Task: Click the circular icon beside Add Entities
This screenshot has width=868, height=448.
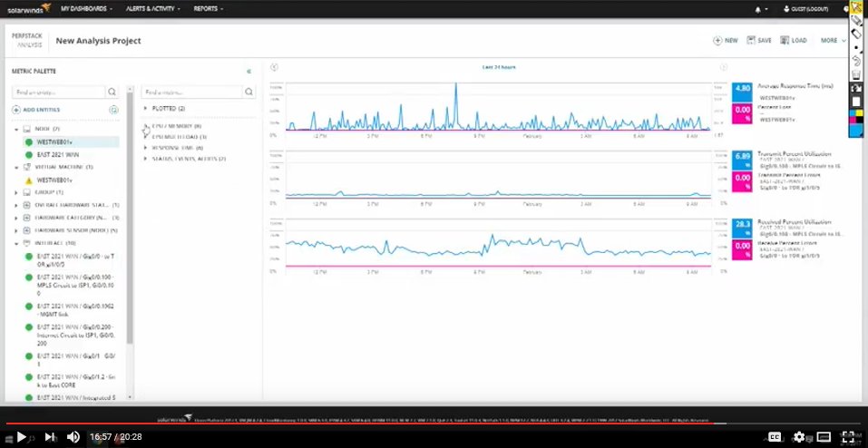Action: pyautogui.click(x=113, y=110)
